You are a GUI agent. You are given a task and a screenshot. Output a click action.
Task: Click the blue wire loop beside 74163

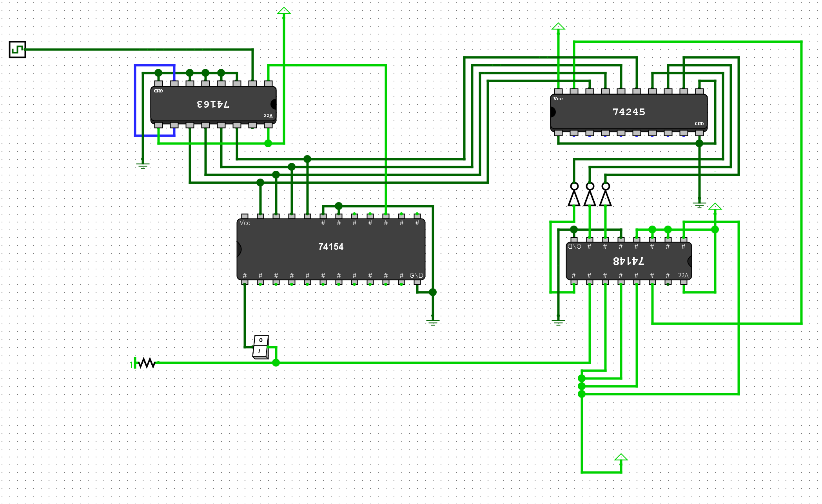135,102
